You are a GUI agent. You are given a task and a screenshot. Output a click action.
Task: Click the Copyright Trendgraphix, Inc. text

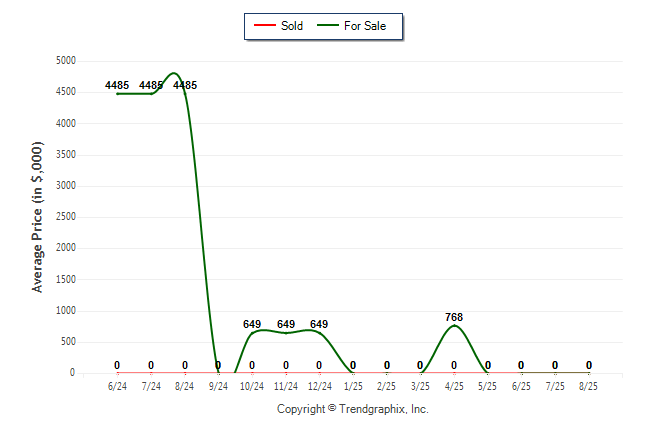click(353, 409)
